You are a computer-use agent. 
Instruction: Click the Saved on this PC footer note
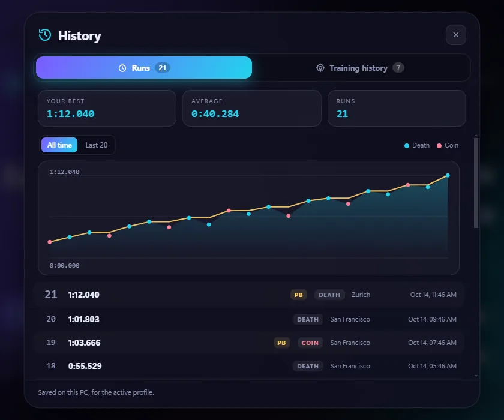click(x=96, y=392)
